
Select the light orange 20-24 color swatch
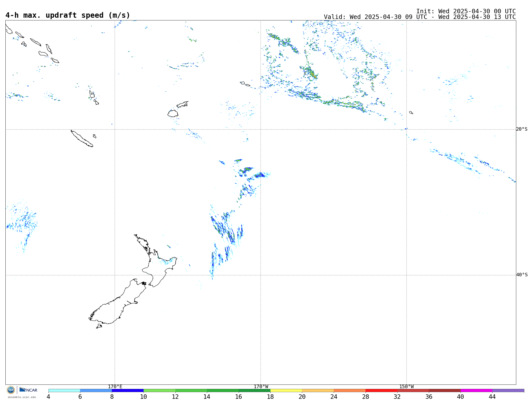coord(318,391)
